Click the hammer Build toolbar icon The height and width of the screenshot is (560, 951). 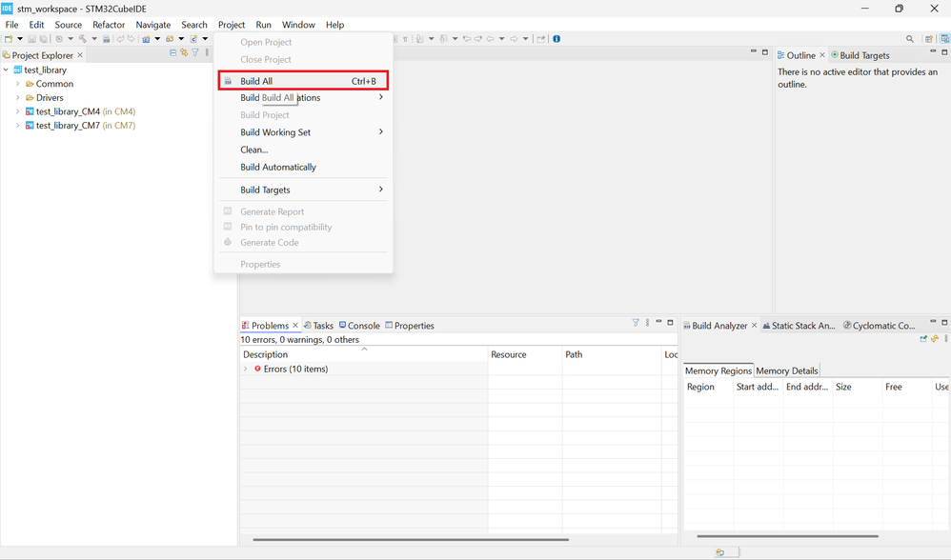pyautogui.click(x=83, y=39)
